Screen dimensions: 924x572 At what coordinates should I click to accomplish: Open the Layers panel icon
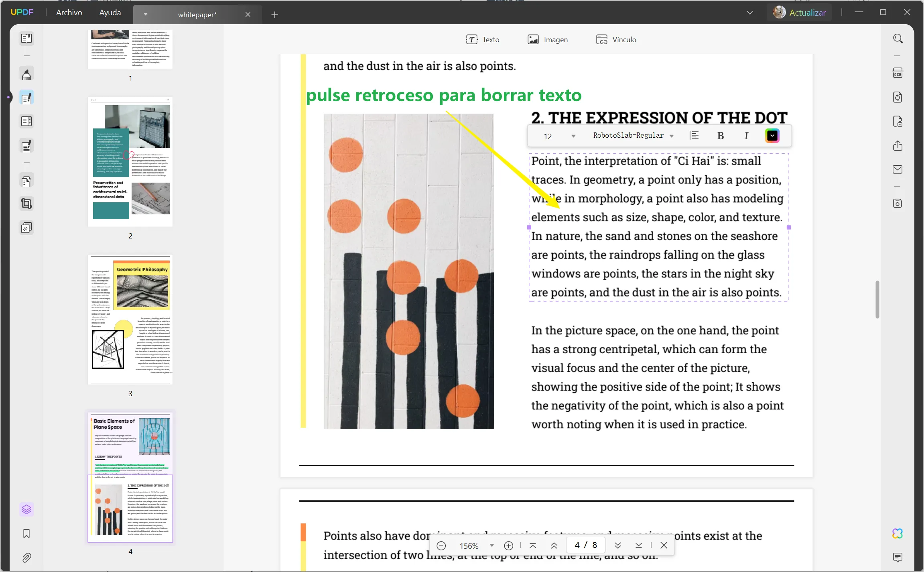[x=26, y=509]
